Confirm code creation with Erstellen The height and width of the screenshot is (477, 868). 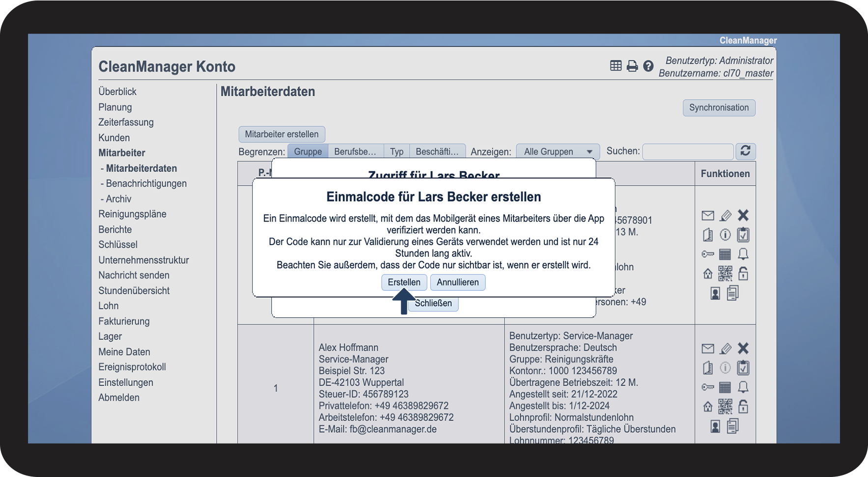tap(404, 282)
